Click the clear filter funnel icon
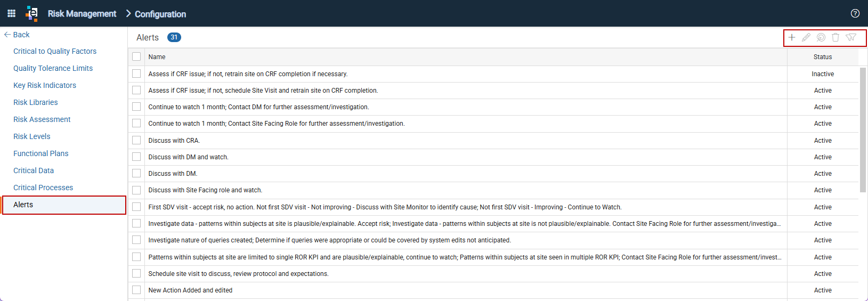This screenshot has height=301, width=868. (851, 37)
